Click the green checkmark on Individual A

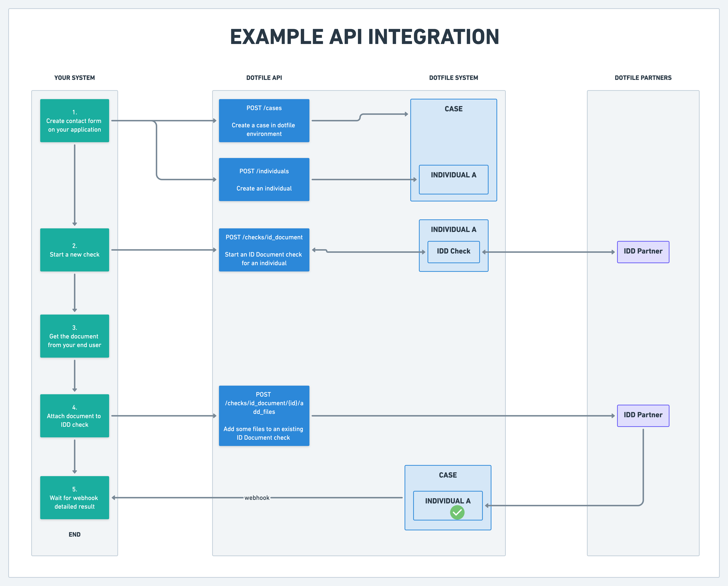[457, 512]
